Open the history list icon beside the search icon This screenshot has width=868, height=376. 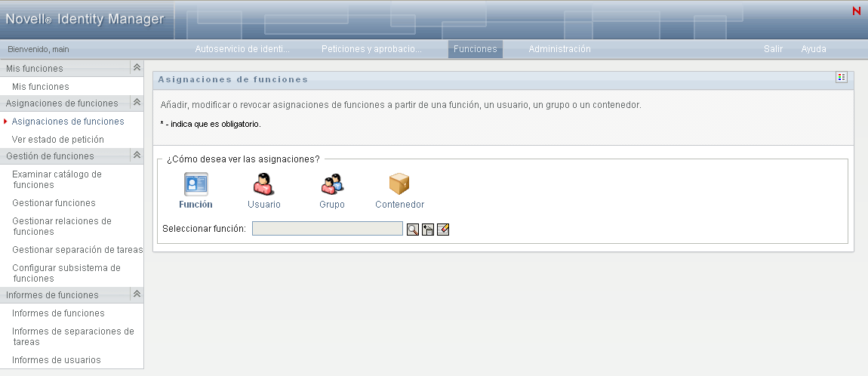tap(427, 230)
